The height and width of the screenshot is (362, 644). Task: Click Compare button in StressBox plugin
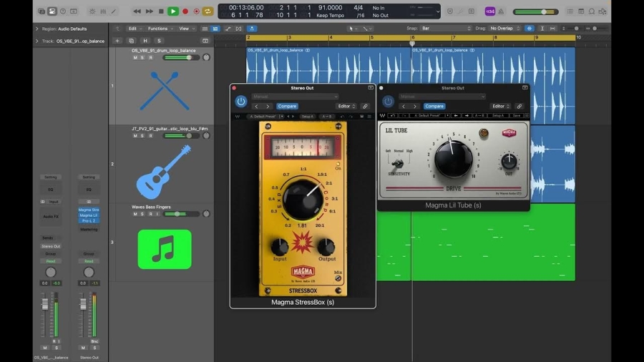(287, 107)
